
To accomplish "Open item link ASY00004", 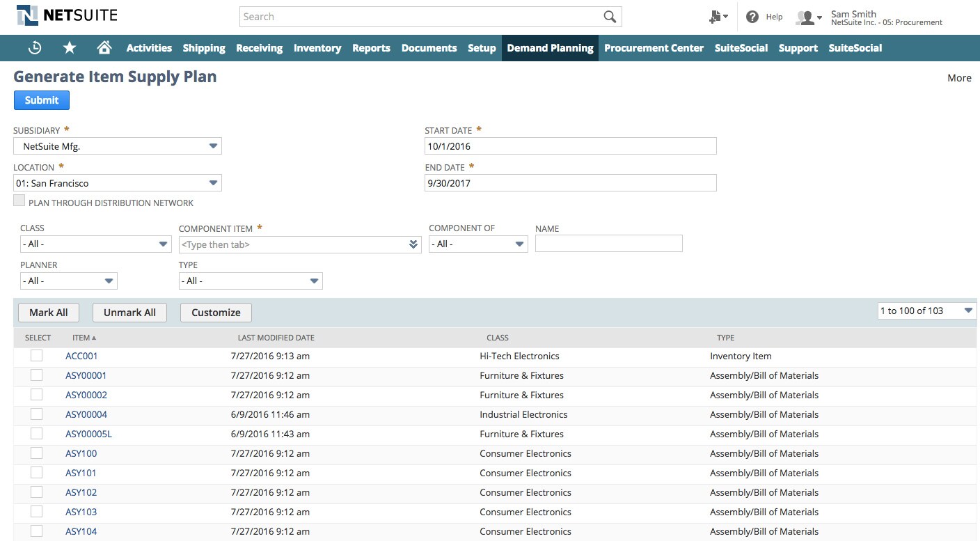I will click(x=86, y=414).
